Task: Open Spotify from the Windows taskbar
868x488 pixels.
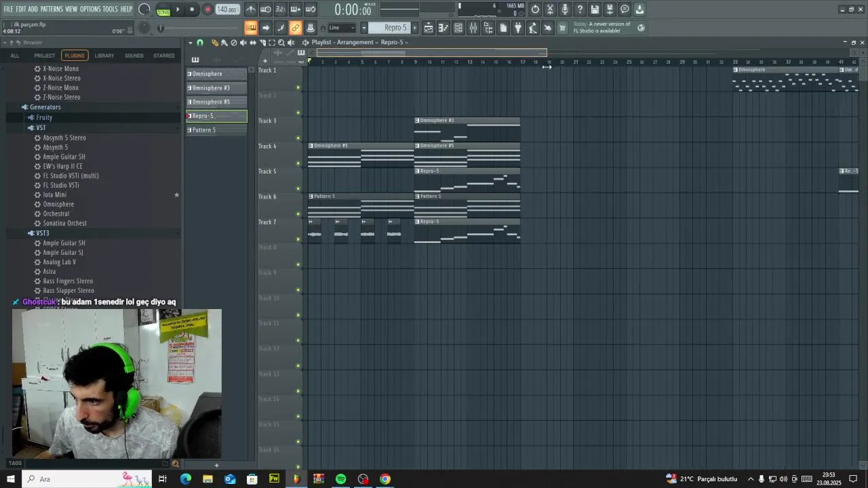Action: click(340, 479)
